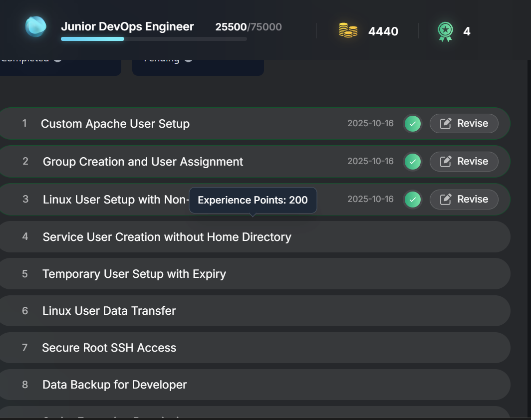Viewport: 531px width, 420px height.
Task: Click green checkmark on task number 3
Action: coord(412,200)
